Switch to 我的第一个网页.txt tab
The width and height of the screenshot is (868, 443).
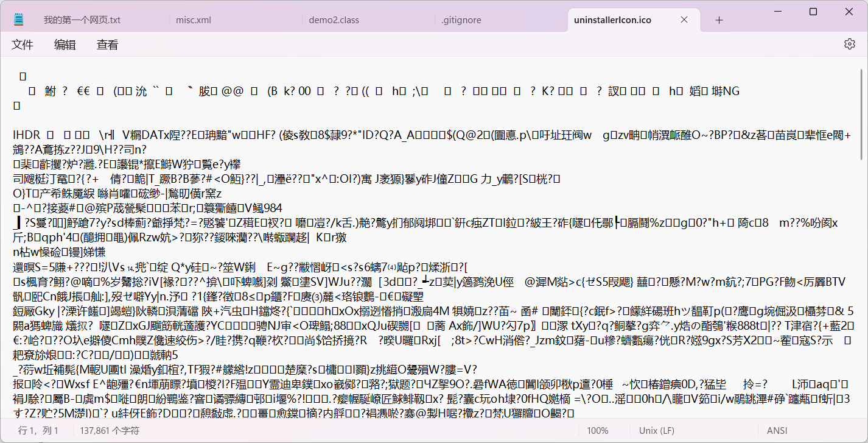pyautogui.click(x=82, y=20)
